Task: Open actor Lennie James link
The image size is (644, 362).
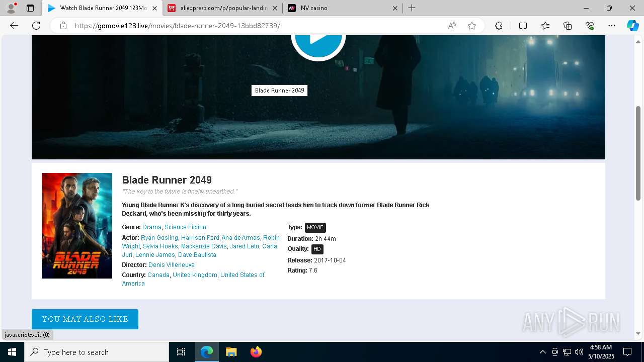Action: (155, 255)
